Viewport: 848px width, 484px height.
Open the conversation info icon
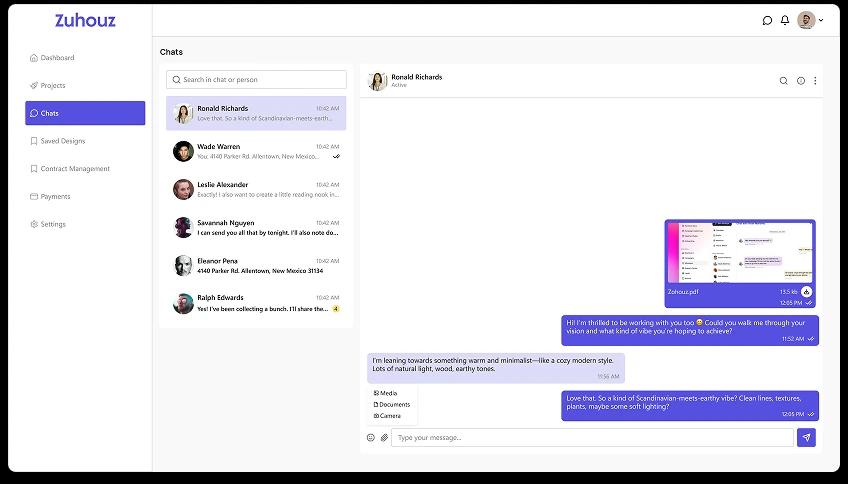coord(800,81)
